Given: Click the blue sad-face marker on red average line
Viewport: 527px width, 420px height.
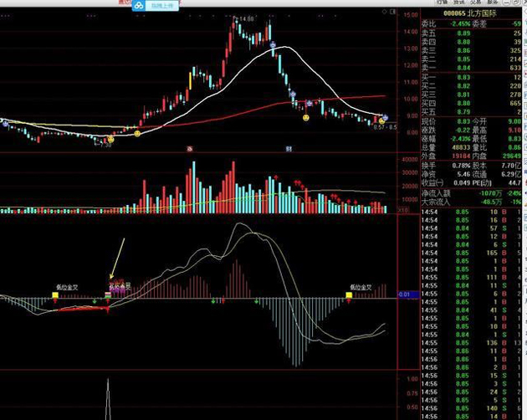Looking at the screenshot, I should pyautogui.click(x=310, y=103).
